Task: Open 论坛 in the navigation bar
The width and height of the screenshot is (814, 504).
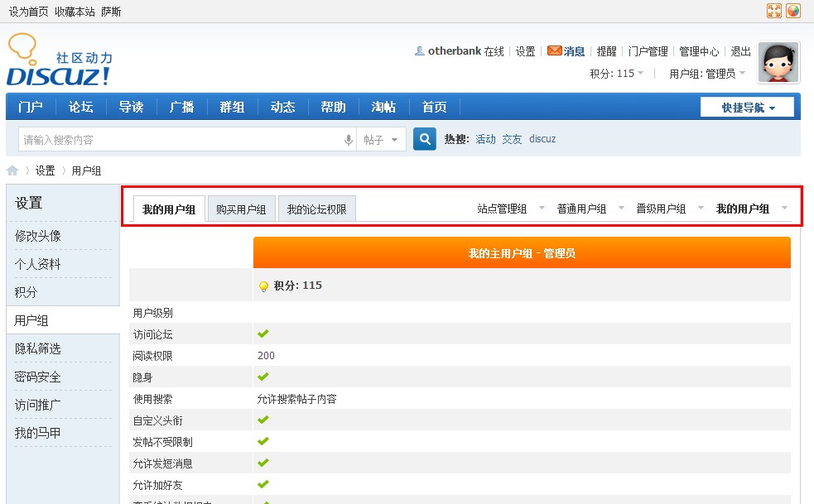Action: click(x=81, y=107)
